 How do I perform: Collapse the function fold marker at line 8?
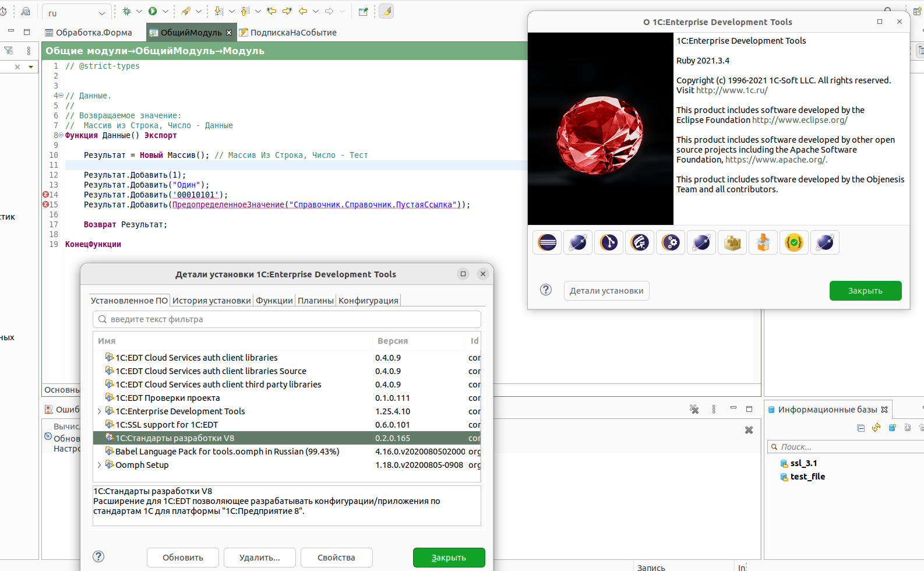(x=61, y=135)
